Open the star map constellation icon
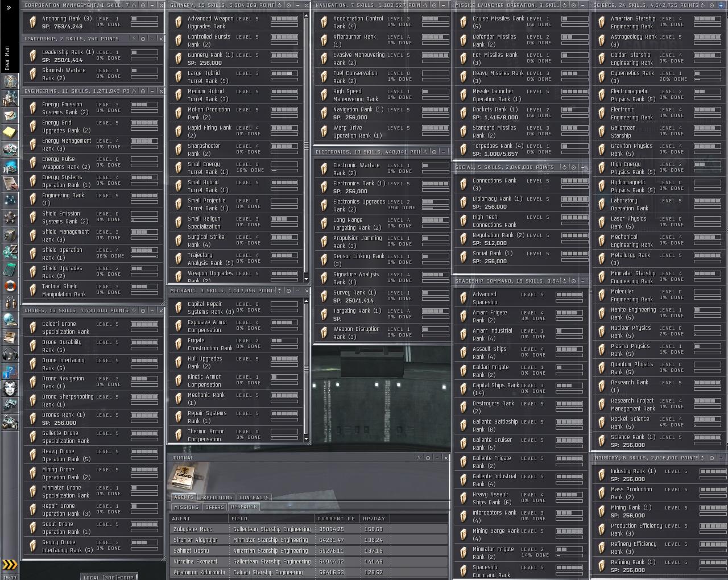 pyautogui.click(x=10, y=200)
